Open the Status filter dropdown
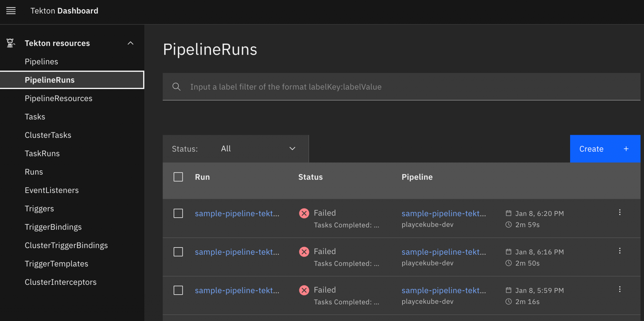This screenshot has height=321, width=644. 258,149
